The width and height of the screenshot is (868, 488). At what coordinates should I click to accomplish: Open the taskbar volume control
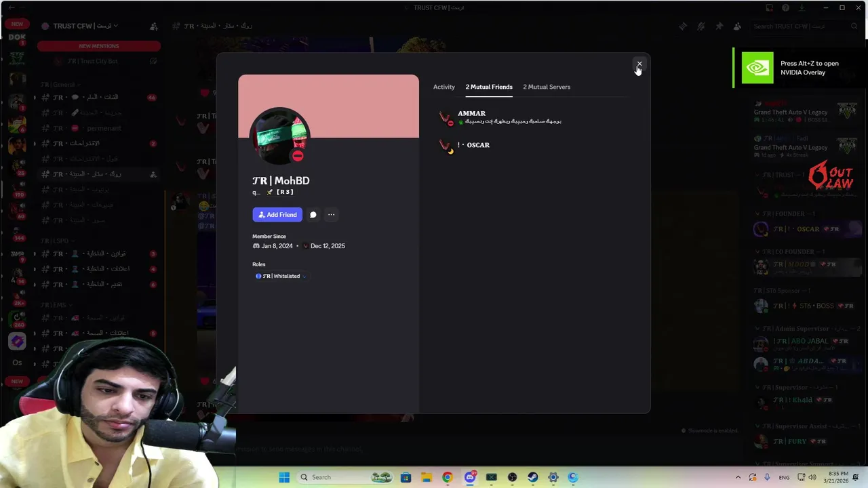click(812, 477)
